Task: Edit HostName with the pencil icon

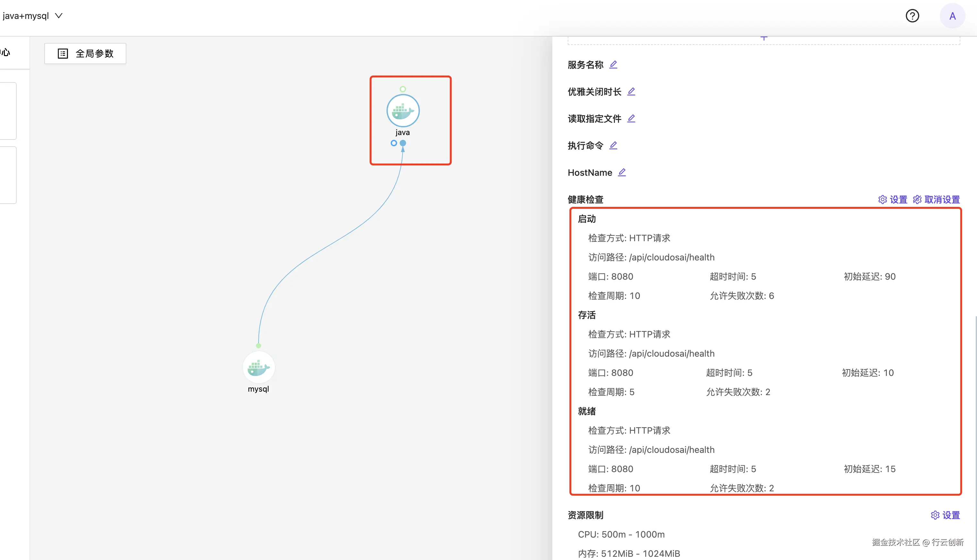Action: [622, 172]
